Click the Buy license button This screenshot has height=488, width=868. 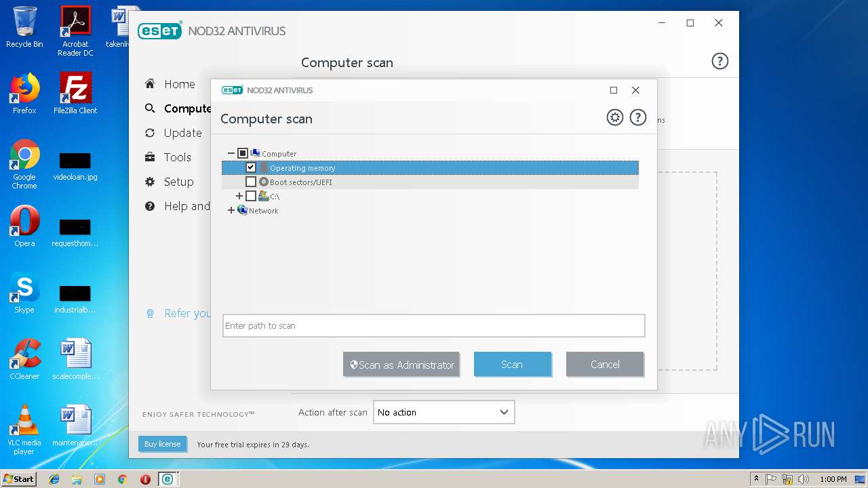162,444
